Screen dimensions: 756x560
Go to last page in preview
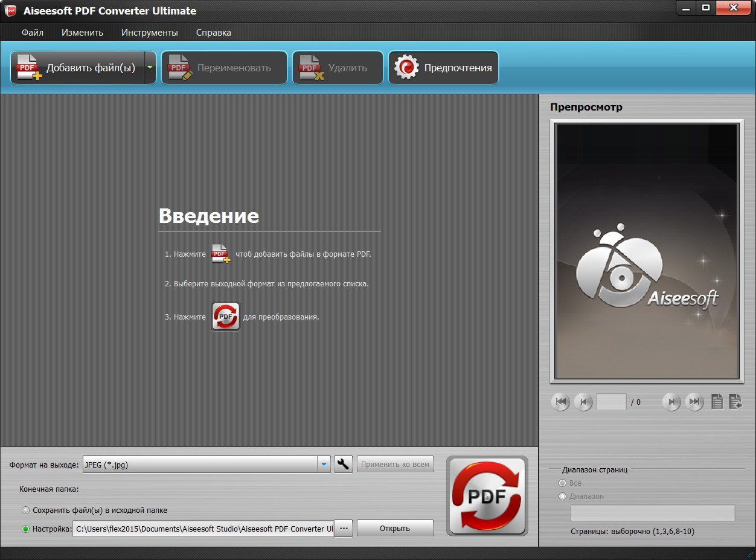[x=694, y=402]
